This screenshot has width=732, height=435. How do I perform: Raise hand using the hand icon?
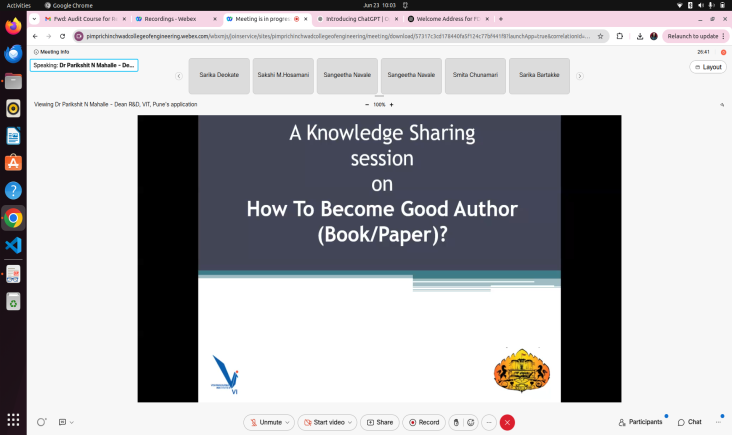pos(456,422)
